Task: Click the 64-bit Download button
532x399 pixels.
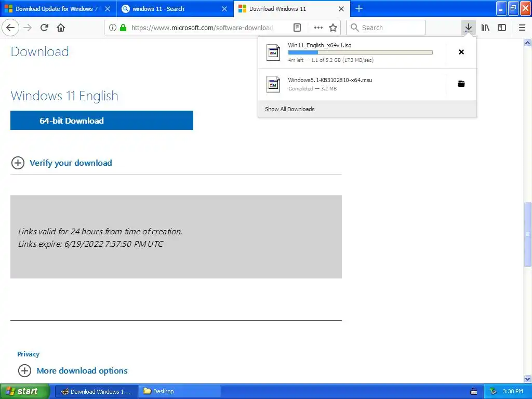Action: [102, 120]
